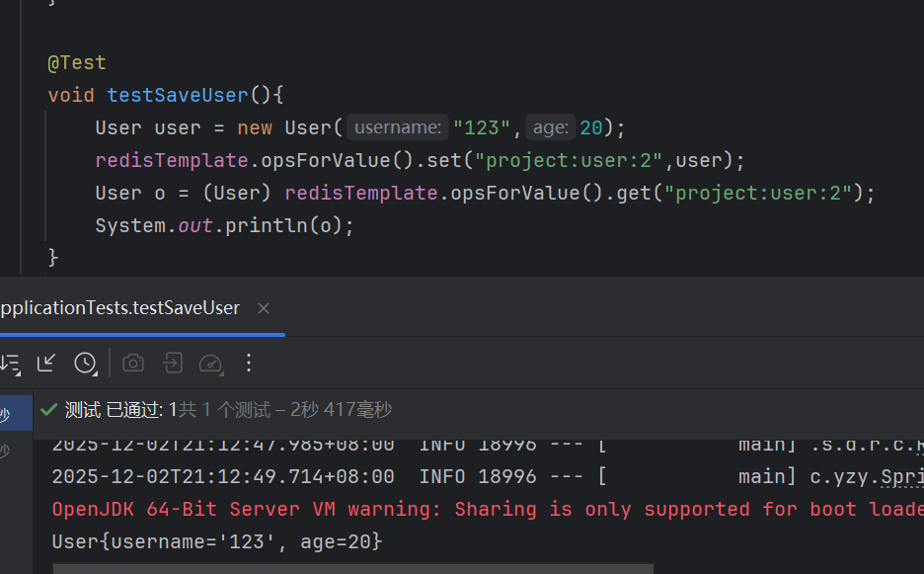Open the more options vertical dots menu
Image resolution: width=924 pixels, height=574 pixels.
pyautogui.click(x=249, y=363)
